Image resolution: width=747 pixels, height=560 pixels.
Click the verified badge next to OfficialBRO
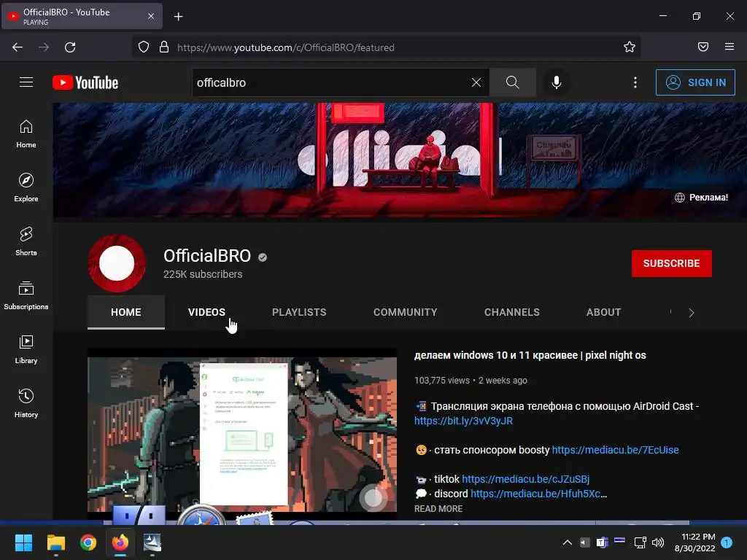(263, 257)
